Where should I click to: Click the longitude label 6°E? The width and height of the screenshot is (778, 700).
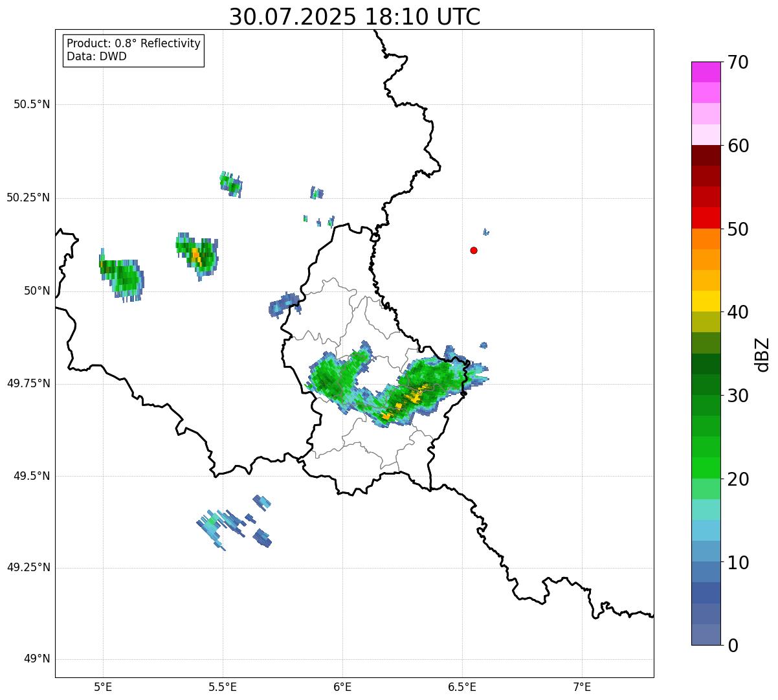(x=342, y=686)
